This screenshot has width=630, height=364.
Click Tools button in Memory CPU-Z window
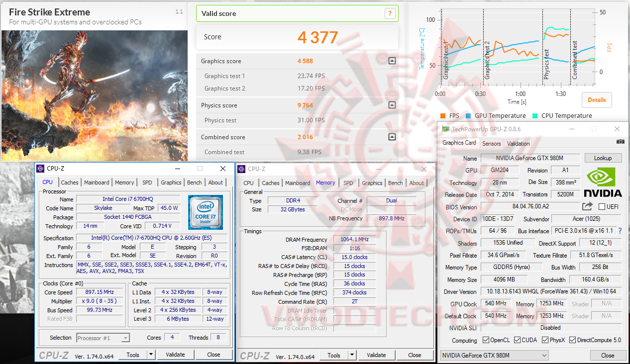click(334, 355)
